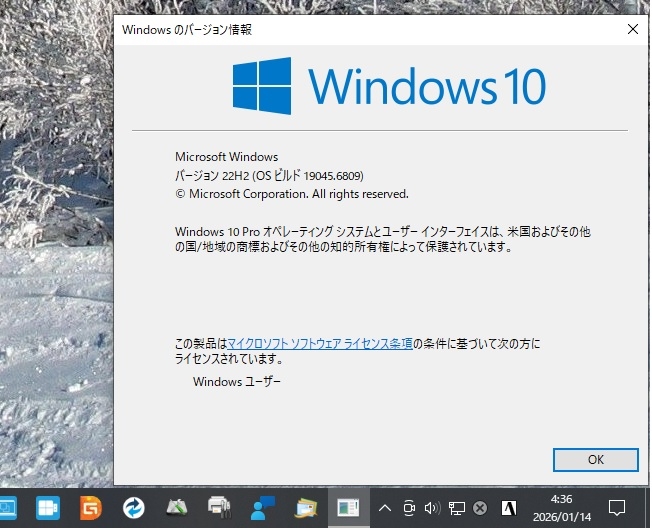
Task: Click the dialog title Windows のバージョン情報
Action: (187, 30)
